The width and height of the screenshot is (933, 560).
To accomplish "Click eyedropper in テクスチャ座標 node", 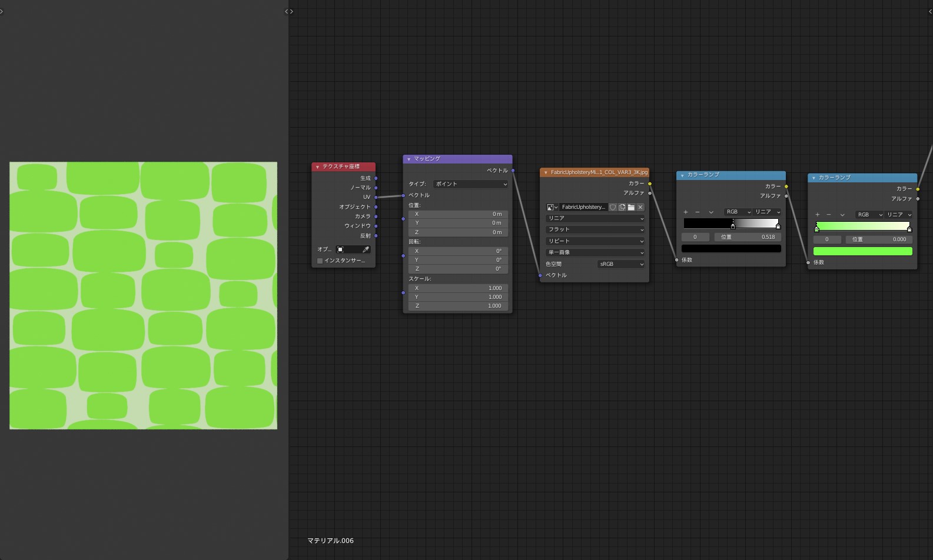I will (366, 249).
